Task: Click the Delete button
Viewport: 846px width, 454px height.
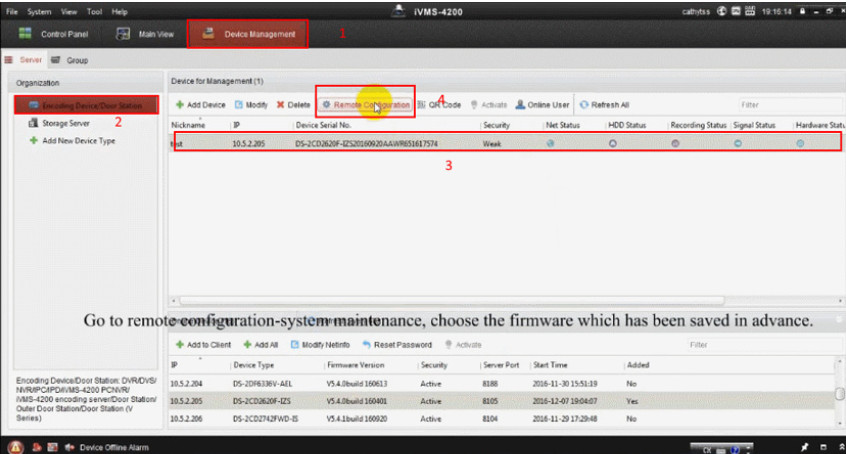Action: [294, 105]
